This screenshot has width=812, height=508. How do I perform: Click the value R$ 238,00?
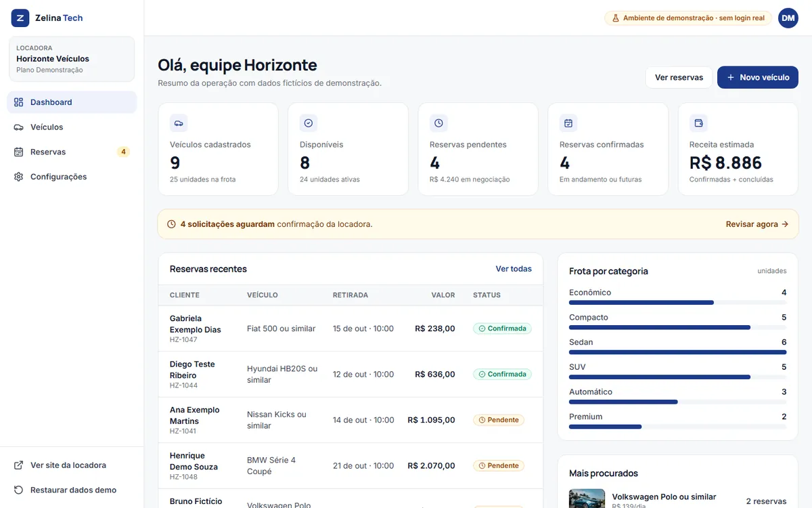[x=435, y=329]
